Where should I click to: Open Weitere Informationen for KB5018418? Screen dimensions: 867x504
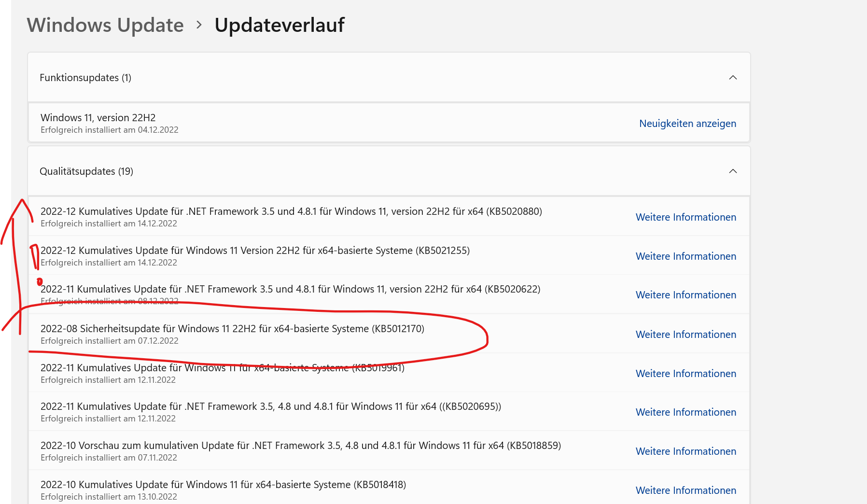coord(685,490)
